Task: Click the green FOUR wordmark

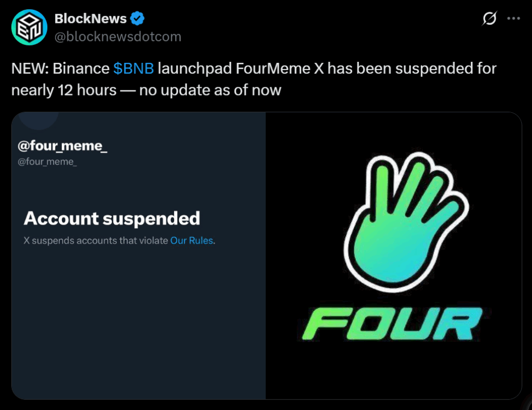Action: tap(393, 324)
